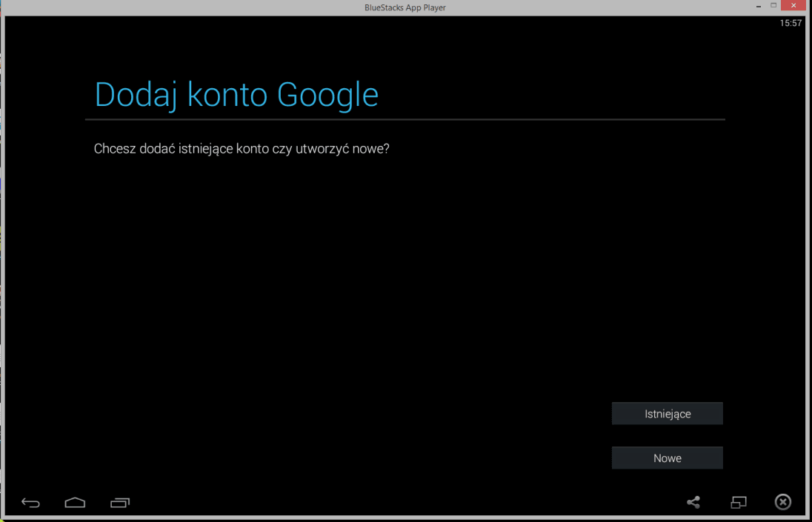Viewport: 812px width, 522px height.
Task: Maximize the BlueStacks App Player window
Action: (773, 5)
